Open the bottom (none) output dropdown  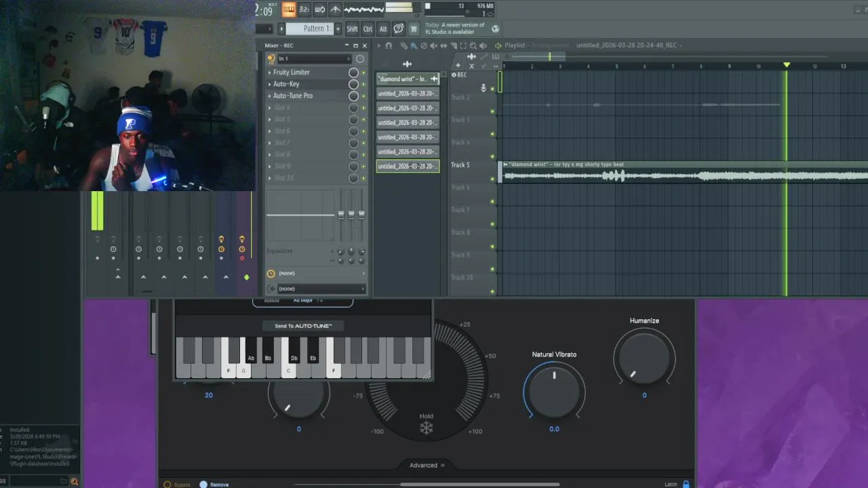[x=321, y=289]
